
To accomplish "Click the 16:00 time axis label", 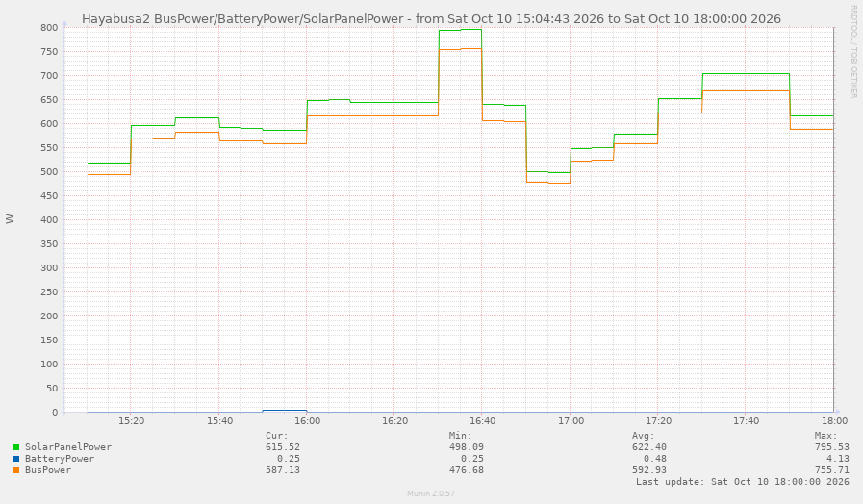I will [x=307, y=421].
